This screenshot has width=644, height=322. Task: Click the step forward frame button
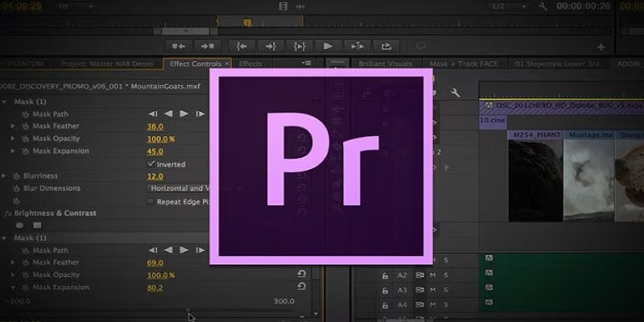click(357, 47)
